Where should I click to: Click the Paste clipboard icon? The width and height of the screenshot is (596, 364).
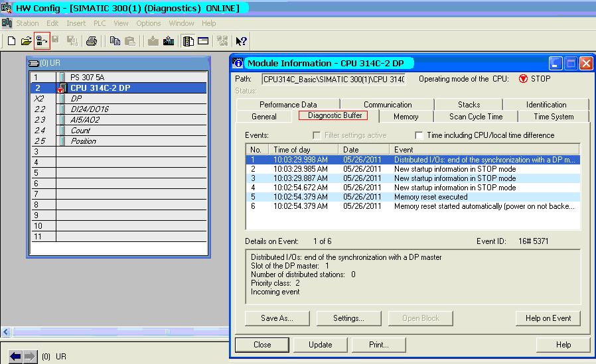130,41
